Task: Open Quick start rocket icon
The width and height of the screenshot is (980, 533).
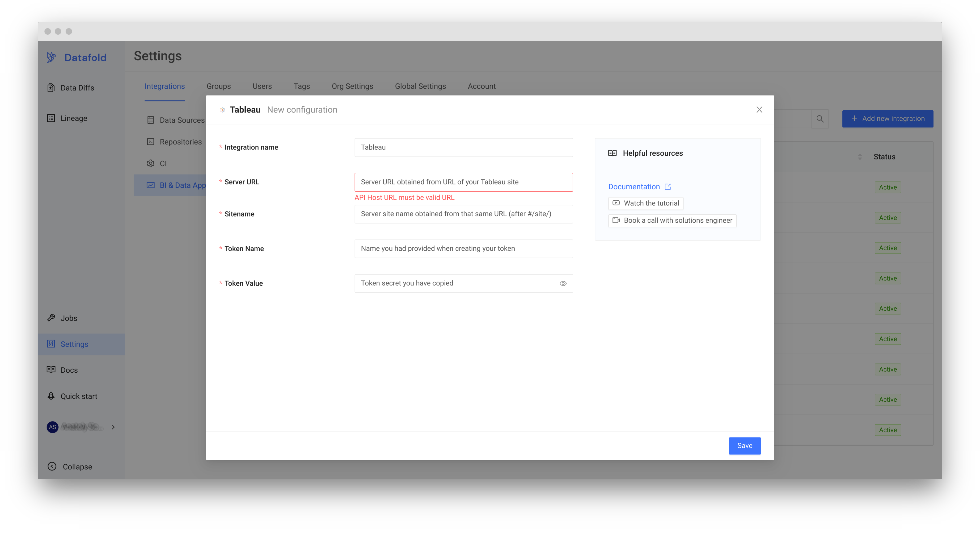Action: tap(51, 396)
